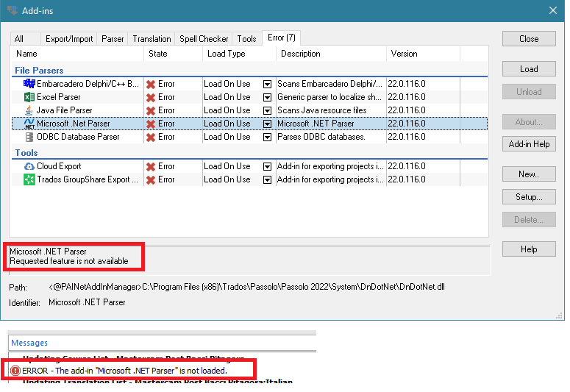Switch to the Spell Checker tab

coord(204,39)
